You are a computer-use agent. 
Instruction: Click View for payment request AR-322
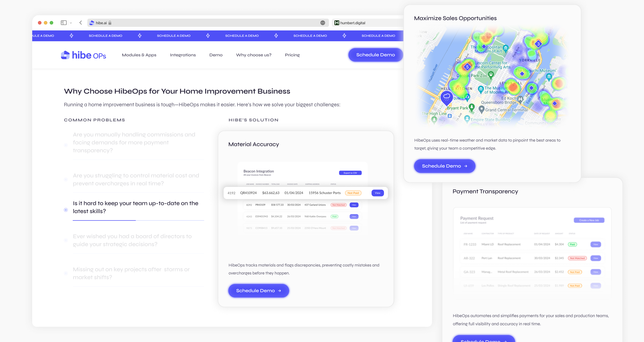point(595,258)
